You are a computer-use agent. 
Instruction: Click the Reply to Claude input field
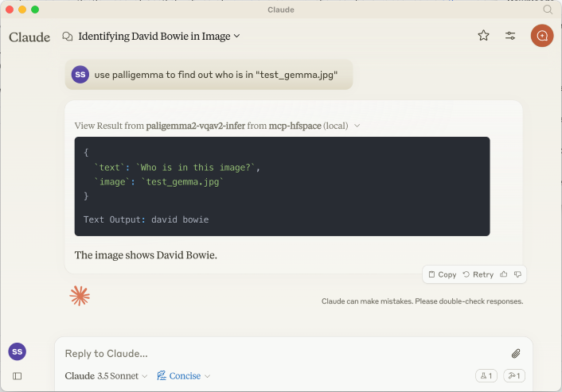click(x=279, y=354)
